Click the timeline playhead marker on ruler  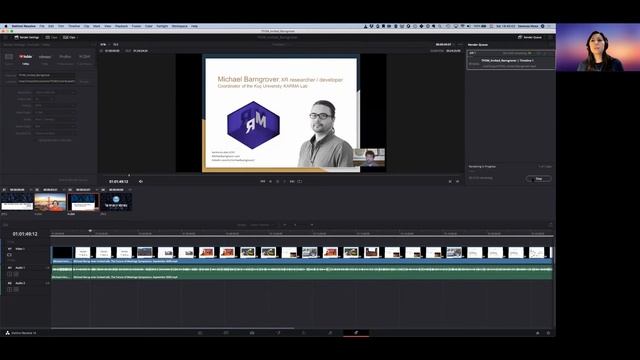point(90,231)
